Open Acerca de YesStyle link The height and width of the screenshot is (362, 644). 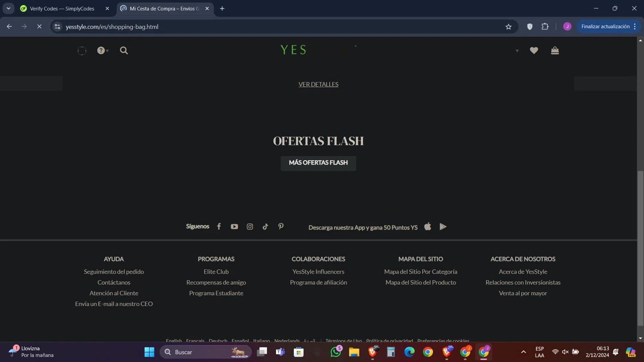click(x=523, y=272)
